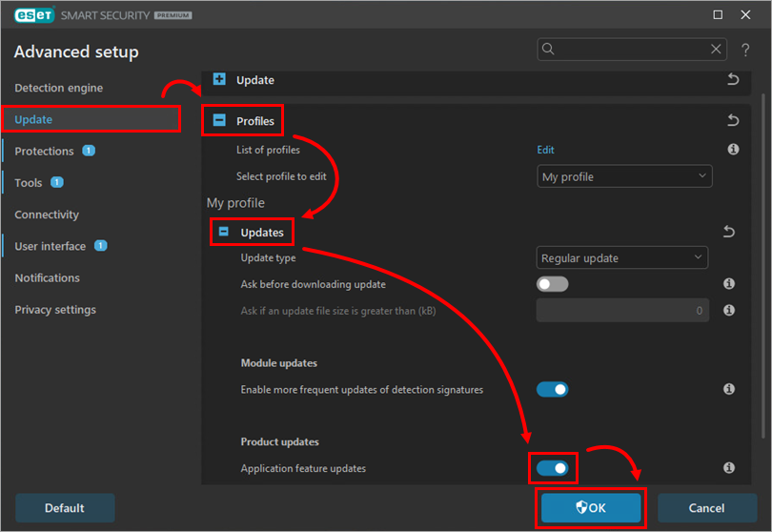Revert the Updates section with its undo arrow

[729, 232]
